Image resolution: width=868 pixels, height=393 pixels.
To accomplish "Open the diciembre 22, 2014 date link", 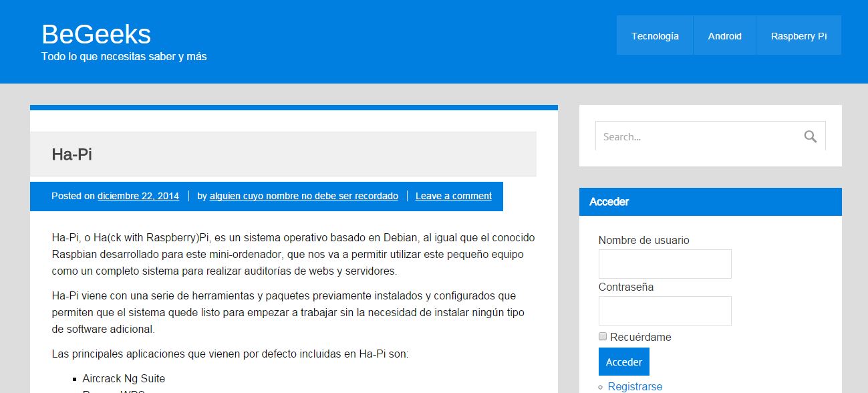I will pos(138,196).
